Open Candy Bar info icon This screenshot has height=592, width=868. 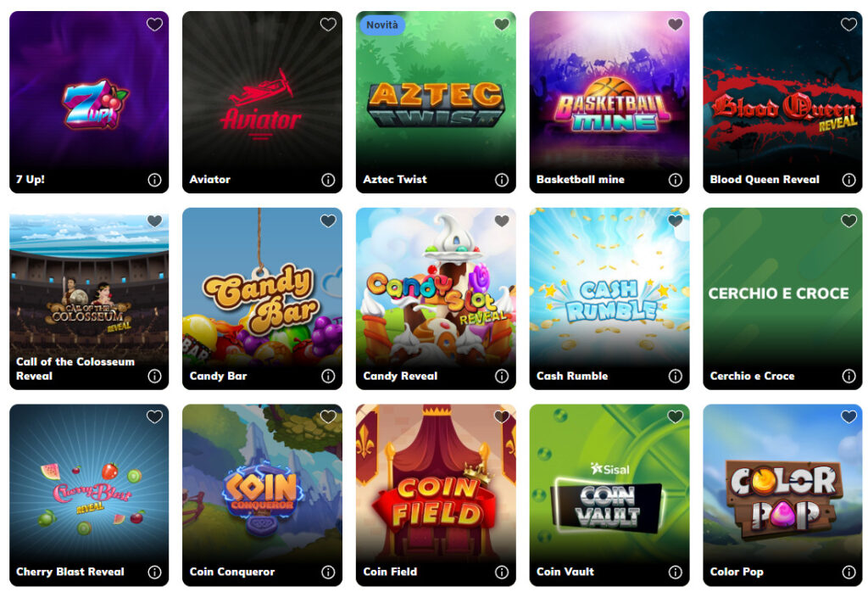click(x=328, y=377)
